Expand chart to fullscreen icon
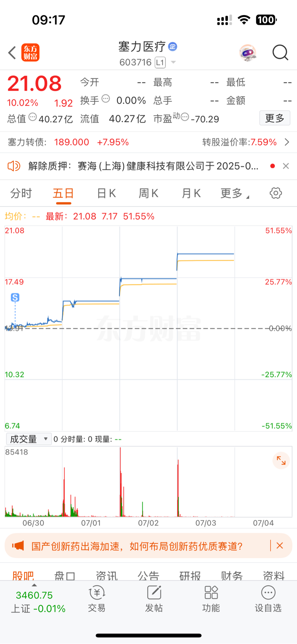 tap(281, 460)
